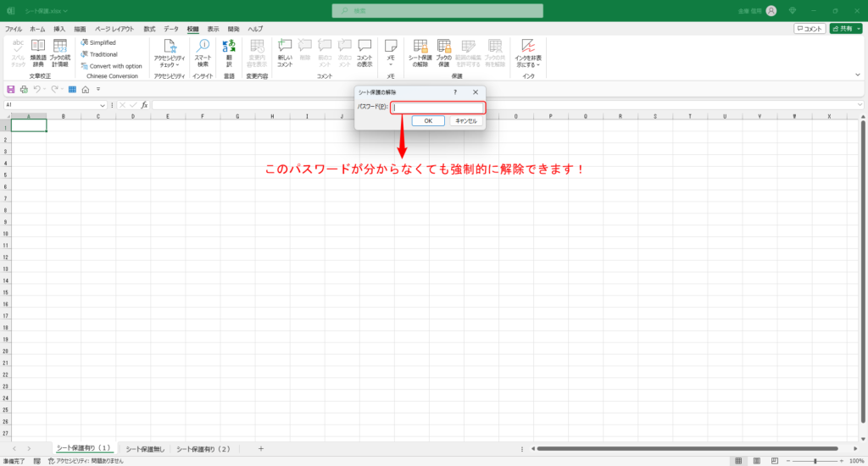This screenshot has height=466, width=868.
Task: Click the 100% zoom level text
Action: [856, 460]
